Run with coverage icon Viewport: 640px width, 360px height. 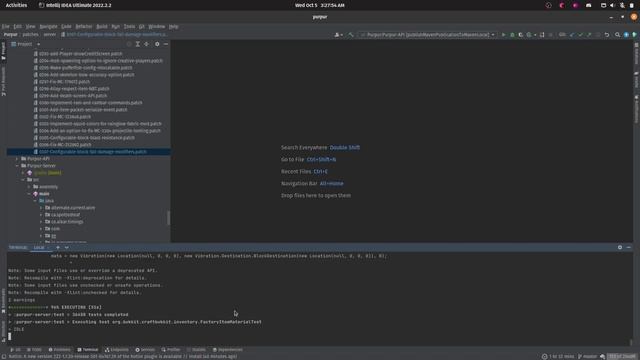click(521, 35)
